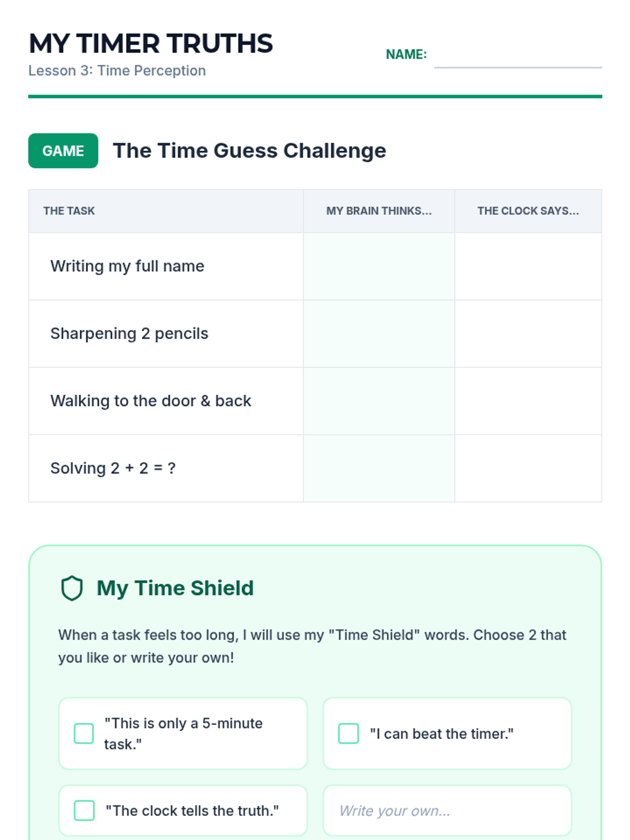The image size is (630, 840).
Task: Select My Brain Thinks cell for solving 2 + 2
Action: pos(379,468)
